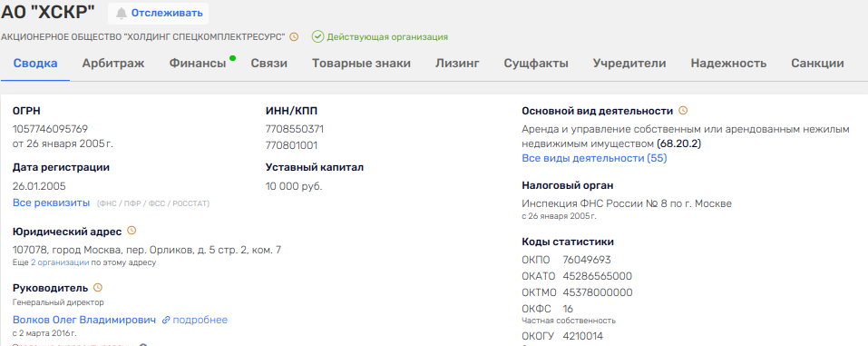The width and height of the screenshot is (868, 346).
Task: Open the Надежность tab
Action: pos(728,64)
